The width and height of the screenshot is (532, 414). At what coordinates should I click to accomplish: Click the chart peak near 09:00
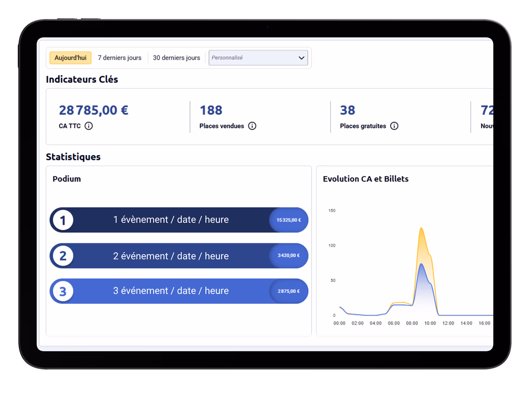[421, 228]
